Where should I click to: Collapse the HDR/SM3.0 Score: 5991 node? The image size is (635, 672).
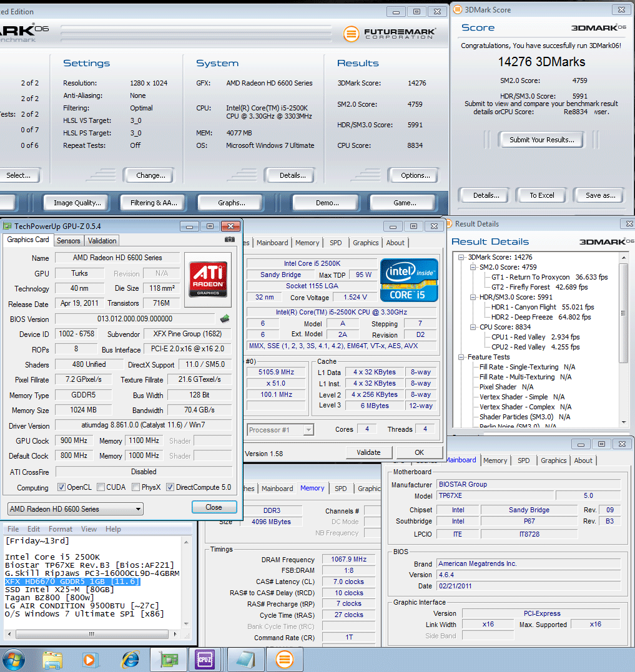point(473,298)
